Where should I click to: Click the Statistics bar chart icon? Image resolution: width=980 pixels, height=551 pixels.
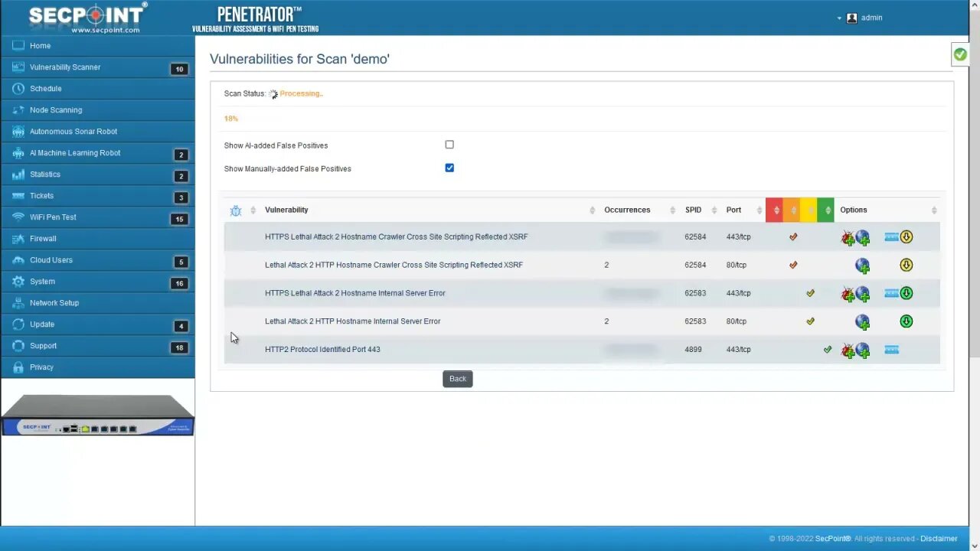(x=18, y=174)
